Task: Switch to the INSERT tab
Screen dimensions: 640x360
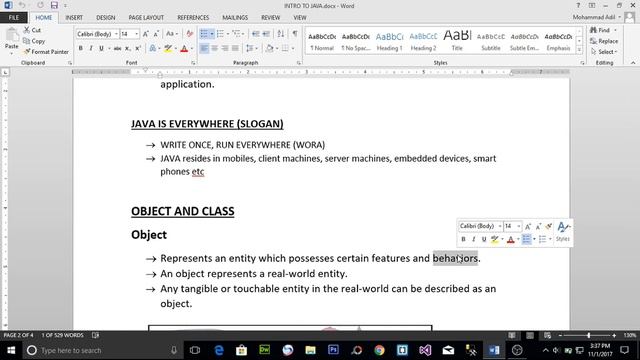Action: (74, 18)
